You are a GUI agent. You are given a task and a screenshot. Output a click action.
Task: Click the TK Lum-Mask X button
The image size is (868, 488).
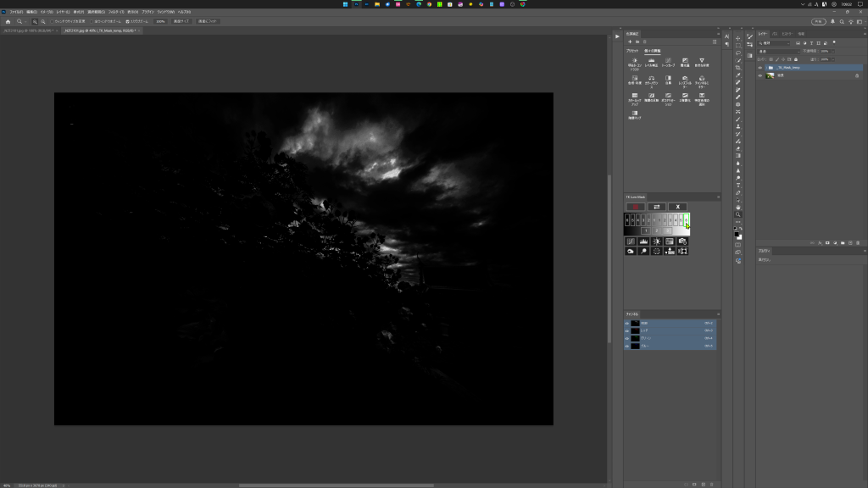pos(677,207)
